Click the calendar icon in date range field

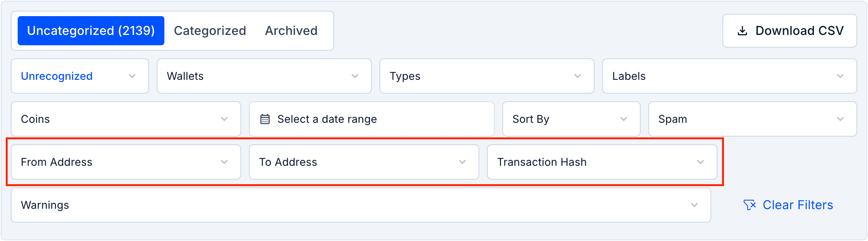pyautogui.click(x=265, y=119)
